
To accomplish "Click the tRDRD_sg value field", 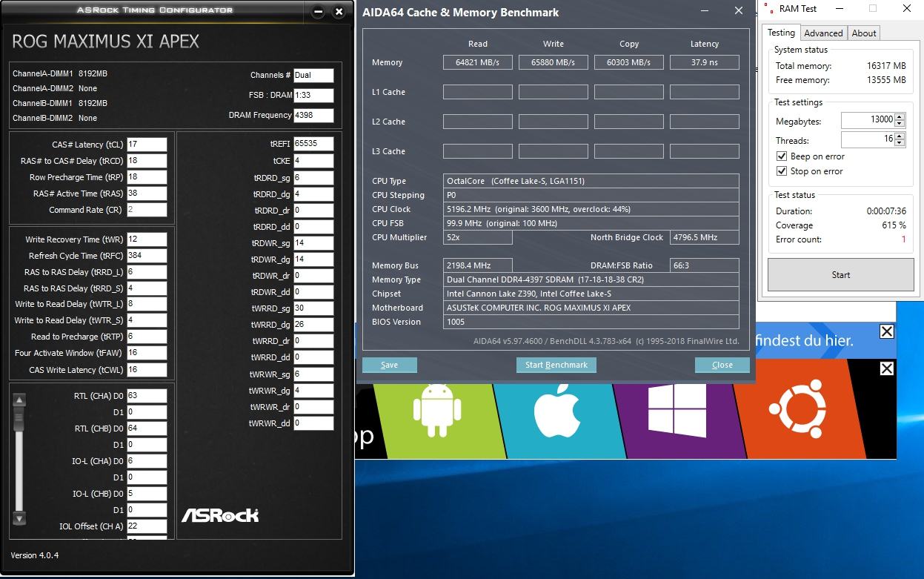I will pyautogui.click(x=313, y=178).
